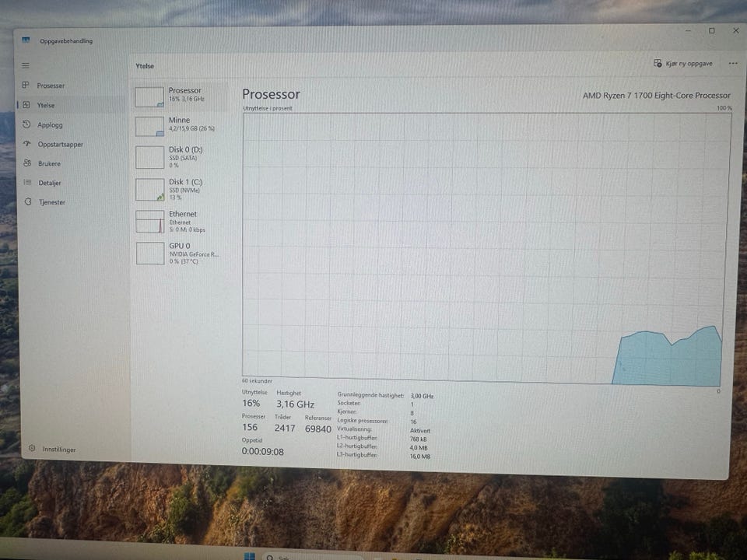This screenshot has height=560, width=747.
Task: Click the Disk 1 mini graph thumbnail
Action: [150, 190]
